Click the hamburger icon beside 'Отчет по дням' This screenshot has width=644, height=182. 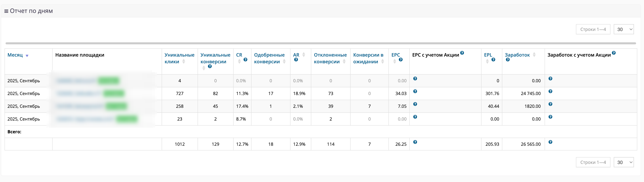click(6, 11)
